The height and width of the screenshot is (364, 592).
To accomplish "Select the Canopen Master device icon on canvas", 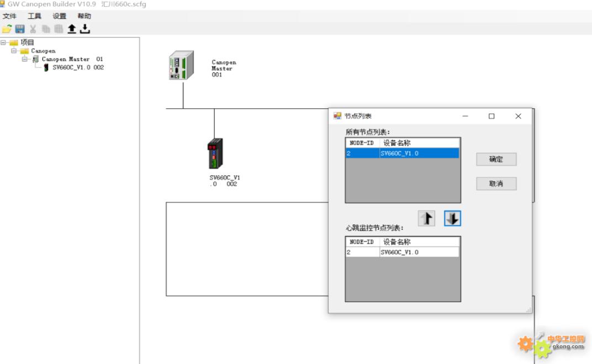I will point(181,65).
